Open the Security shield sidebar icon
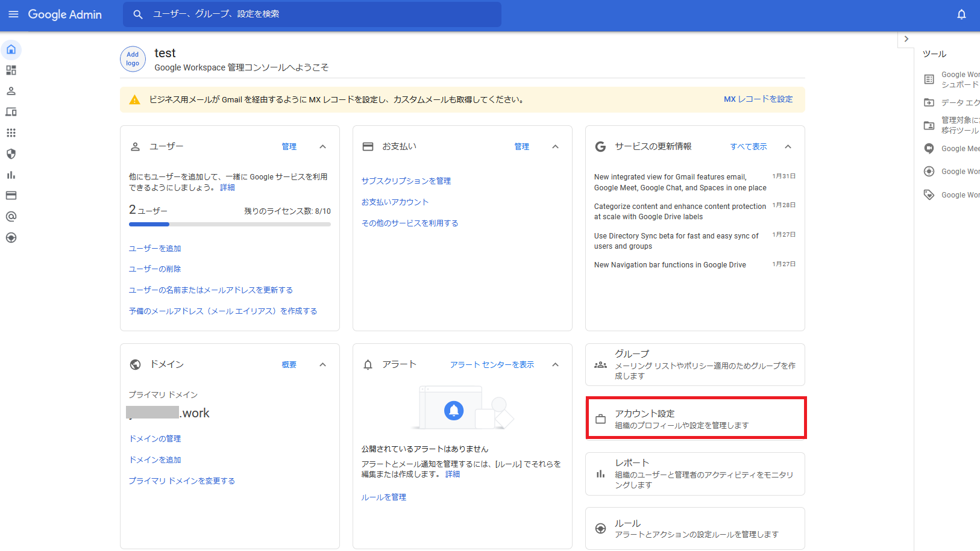Image resolution: width=980 pixels, height=551 pixels. [x=11, y=154]
